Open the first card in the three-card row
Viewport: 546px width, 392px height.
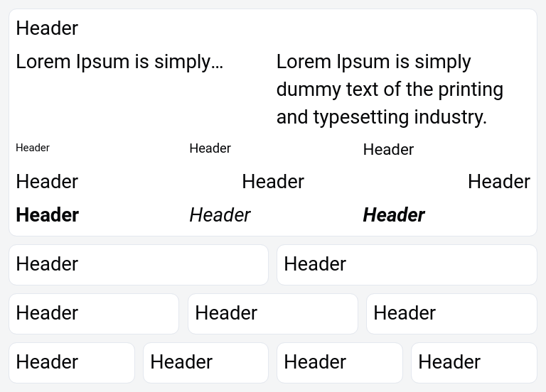coord(94,314)
